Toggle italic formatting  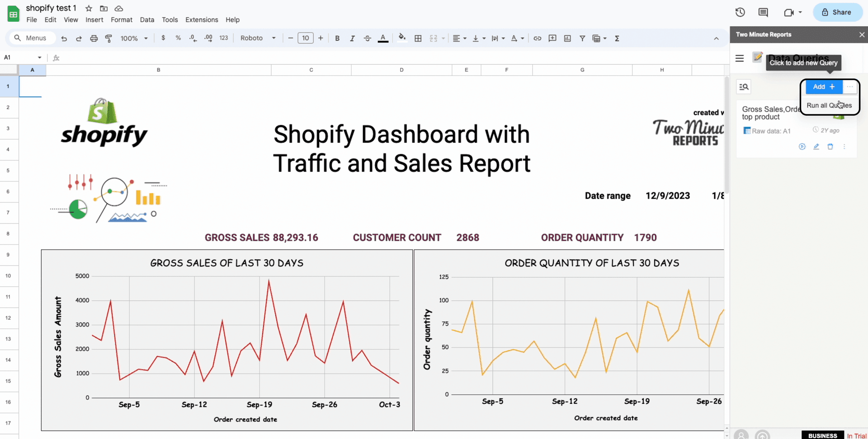pos(352,38)
